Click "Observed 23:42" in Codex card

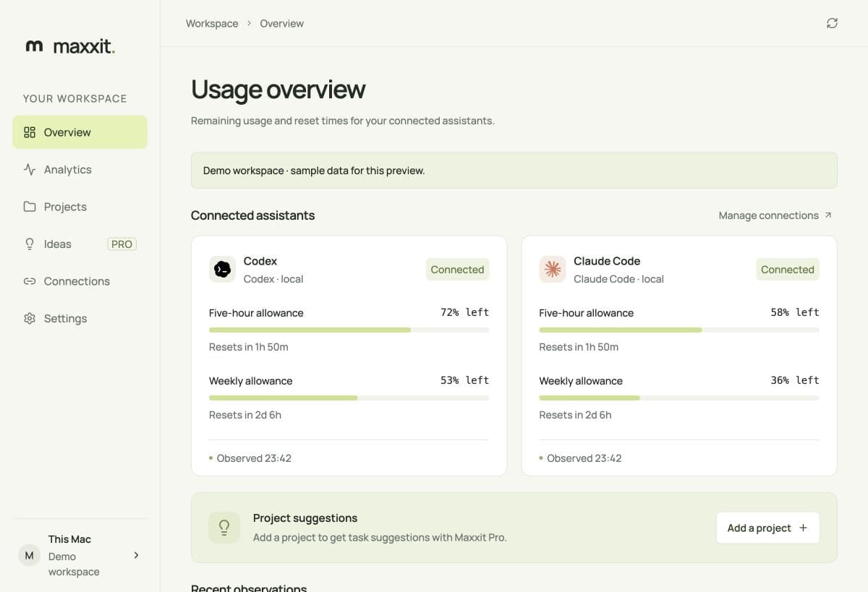click(254, 458)
